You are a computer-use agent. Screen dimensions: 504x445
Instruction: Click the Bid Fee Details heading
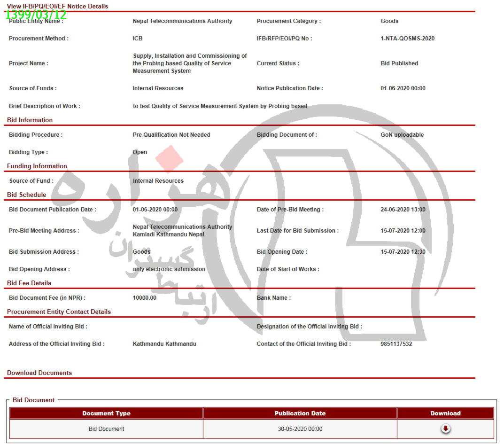point(29,283)
